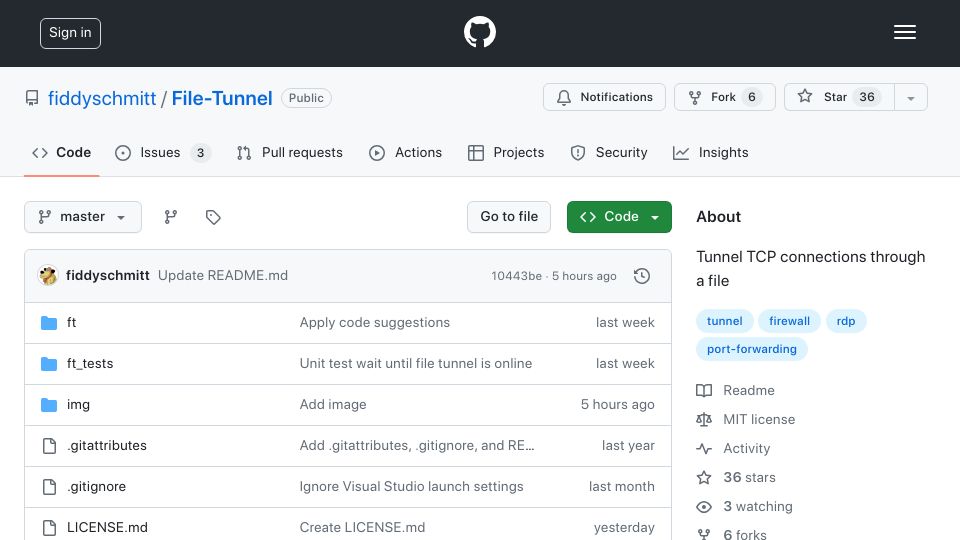Select the rdp topic tag
The image size is (960, 540).
pyautogui.click(x=846, y=321)
